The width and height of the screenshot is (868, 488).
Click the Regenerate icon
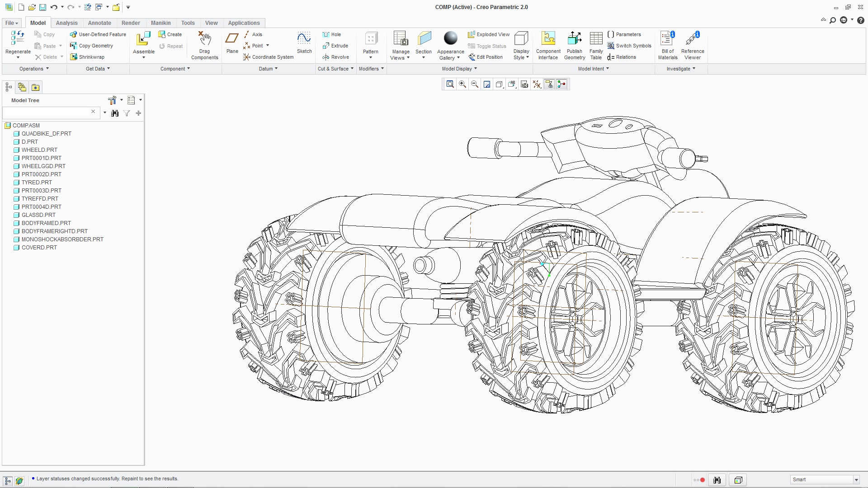18,38
